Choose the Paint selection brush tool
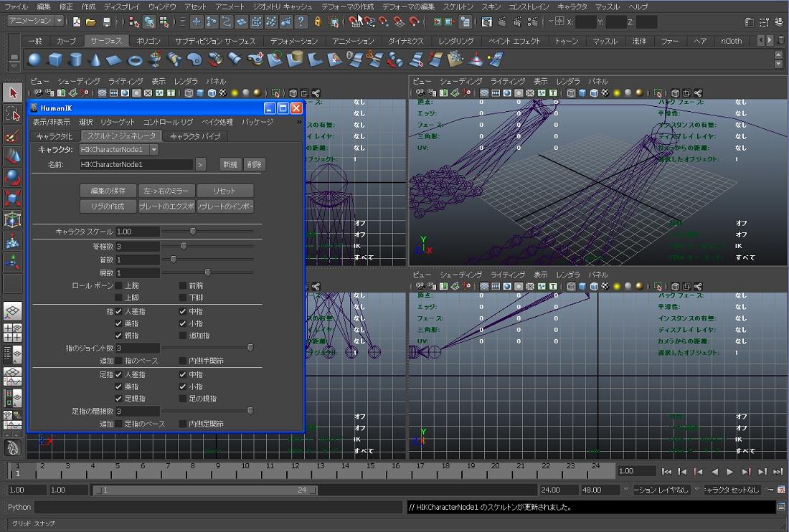Image resolution: width=789 pixels, height=532 pixels. tap(12, 136)
